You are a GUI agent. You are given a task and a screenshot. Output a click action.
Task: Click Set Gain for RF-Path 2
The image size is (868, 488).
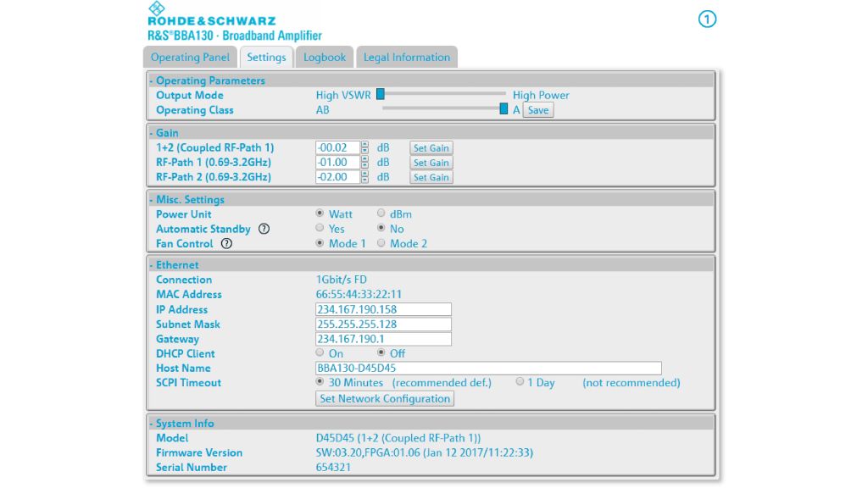click(431, 178)
